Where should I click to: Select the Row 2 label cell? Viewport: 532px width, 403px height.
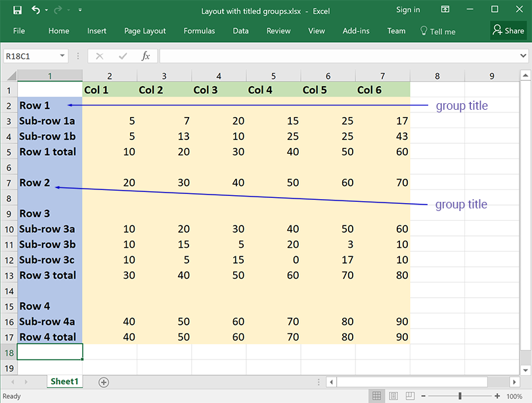(50, 183)
